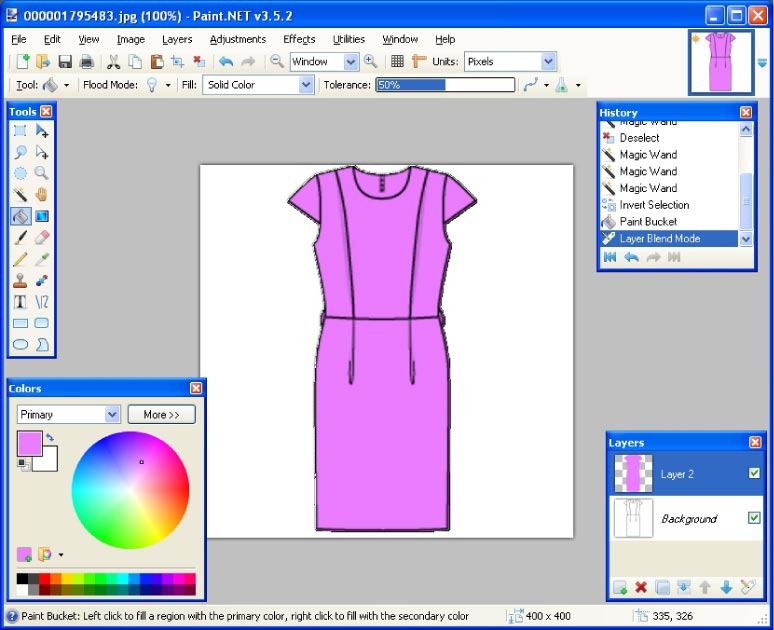The width and height of the screenshot is (774, 630).
Task: Hide Layer 2 visibility checkbox
Action: click(x=754, y=473)
